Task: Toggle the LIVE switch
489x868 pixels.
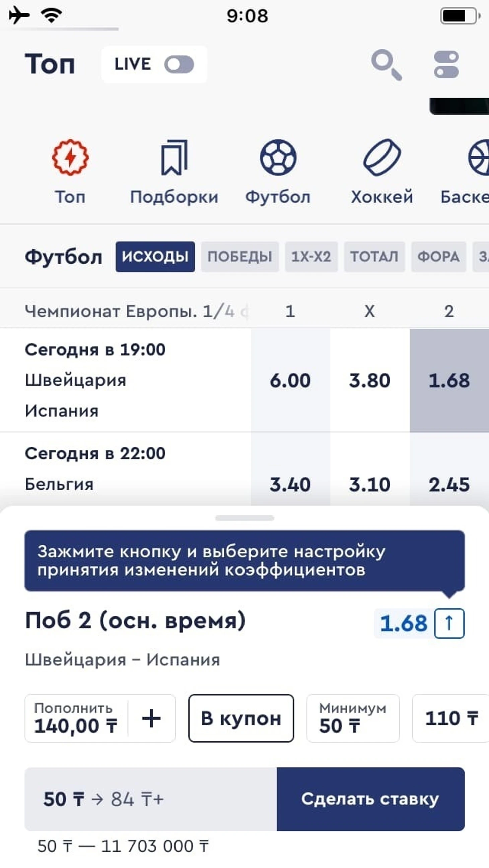Action: 179,64
